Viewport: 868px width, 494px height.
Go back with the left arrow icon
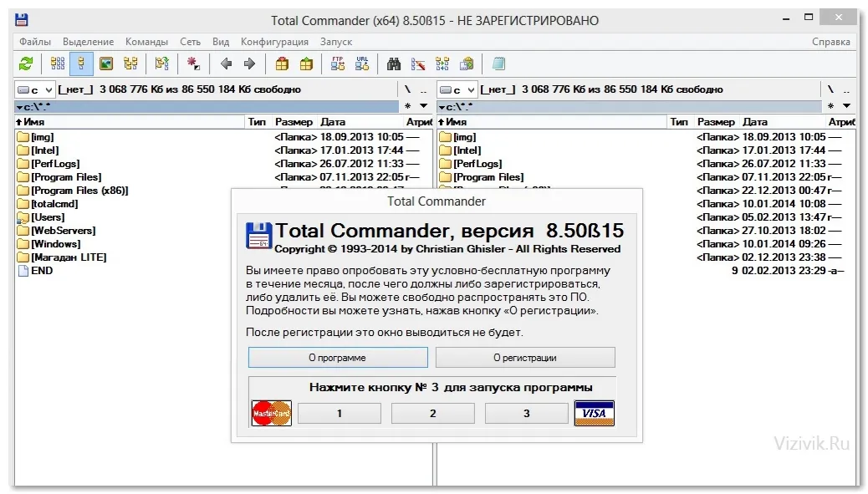pos(226,64)
